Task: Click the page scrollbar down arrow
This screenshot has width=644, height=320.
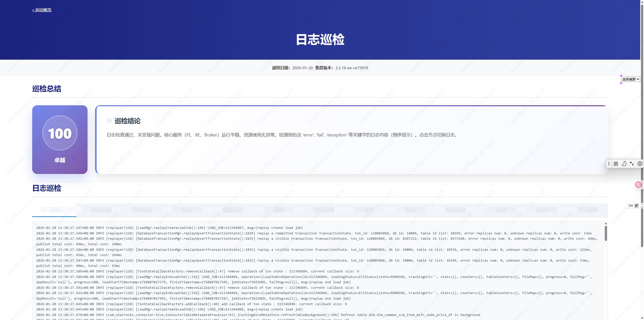Action: [x=642, y=318]
